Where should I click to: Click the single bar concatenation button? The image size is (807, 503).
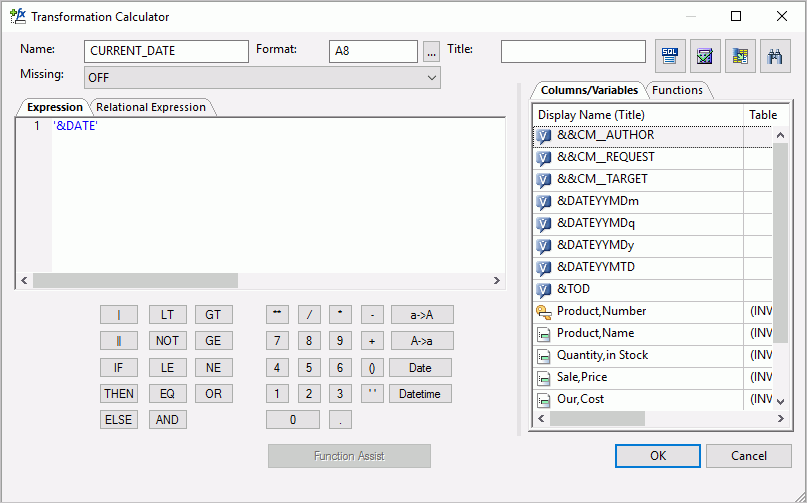click(x=119, y=315)
